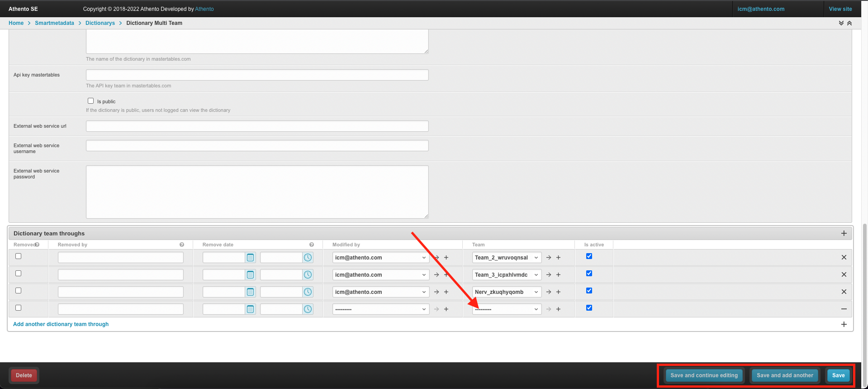Open calendar picker for Team_2_wruvoqnsal row
Screen dimensions: 868x389
(x=250, y=258)
